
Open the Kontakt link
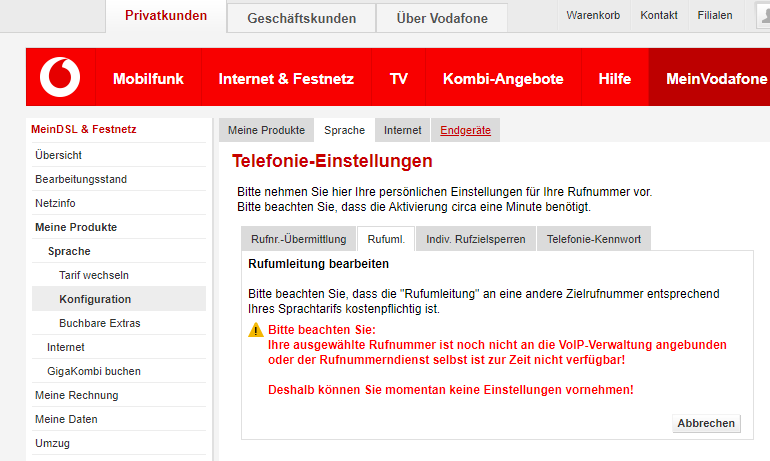[x=659, y=15]
